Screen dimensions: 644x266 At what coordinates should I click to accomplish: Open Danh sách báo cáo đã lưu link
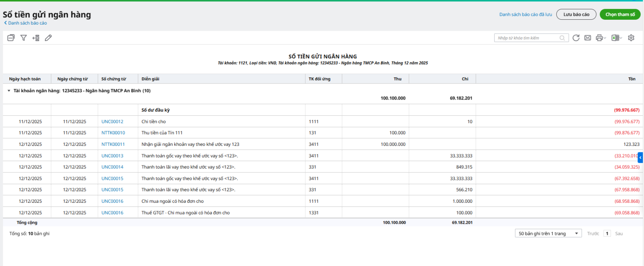525,15
